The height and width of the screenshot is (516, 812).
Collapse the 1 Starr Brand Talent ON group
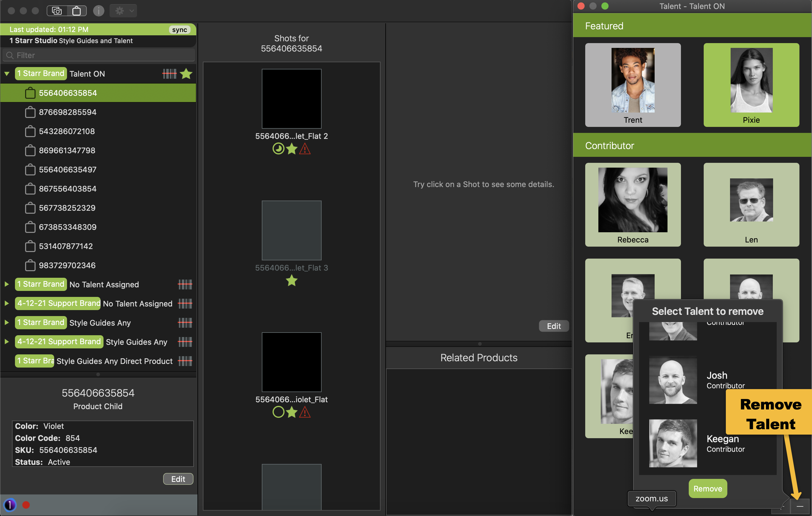coord(7,74)
